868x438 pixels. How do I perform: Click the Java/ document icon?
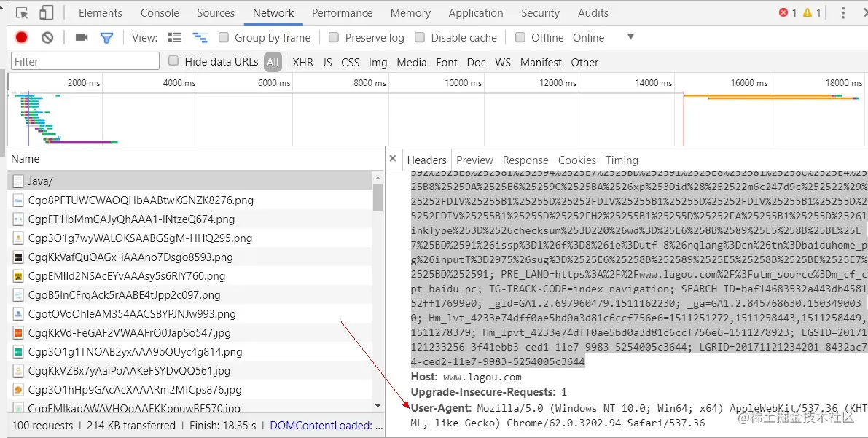[18, 181]
